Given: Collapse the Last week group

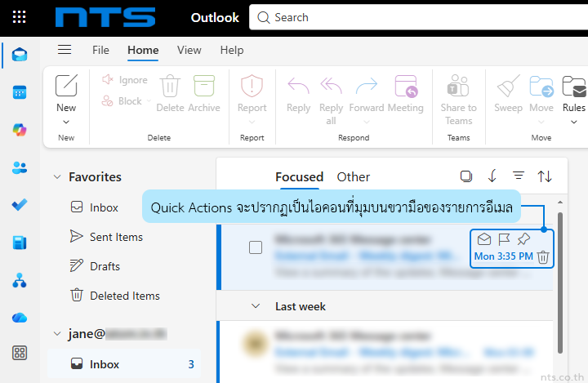Looking at the screenshot, I should (256, 306).
